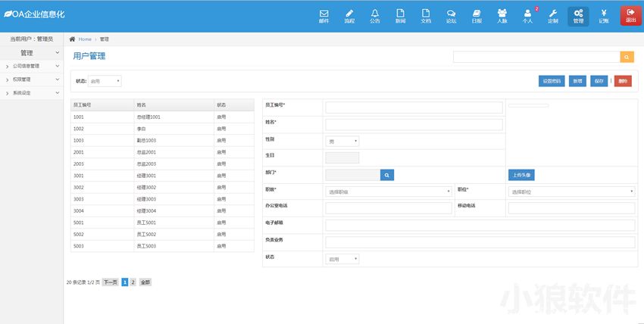The height and width of the screenshot is (324, 644).
Task: Click the red 删除 button
Action: [x=622, y=81]
